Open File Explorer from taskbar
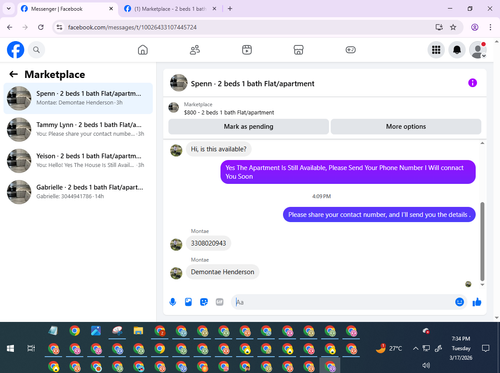The image size is (500, 373). [138, 331]
